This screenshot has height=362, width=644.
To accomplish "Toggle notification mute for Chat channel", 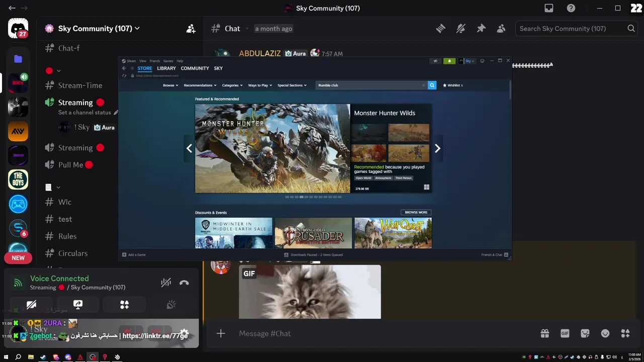I will coord(461,29).
